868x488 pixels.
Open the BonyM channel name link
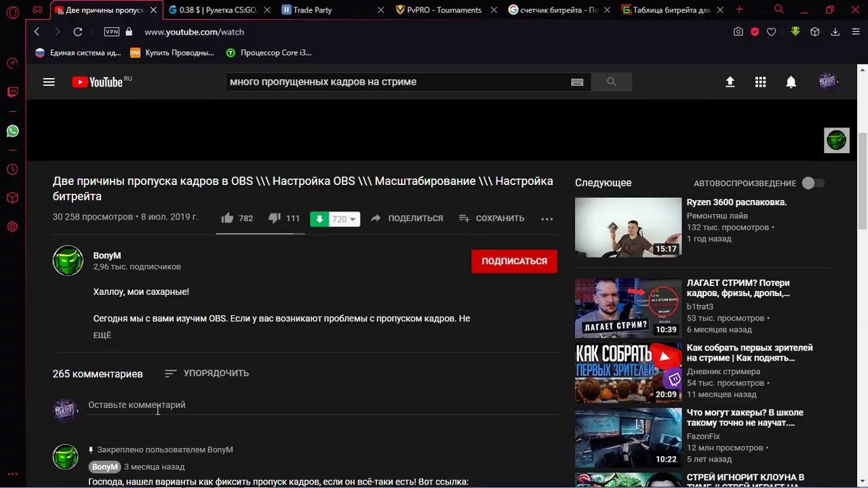point(107,256)
